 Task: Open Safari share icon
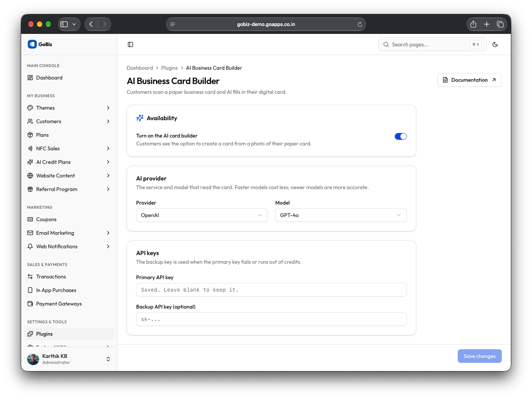coord(473,24)
